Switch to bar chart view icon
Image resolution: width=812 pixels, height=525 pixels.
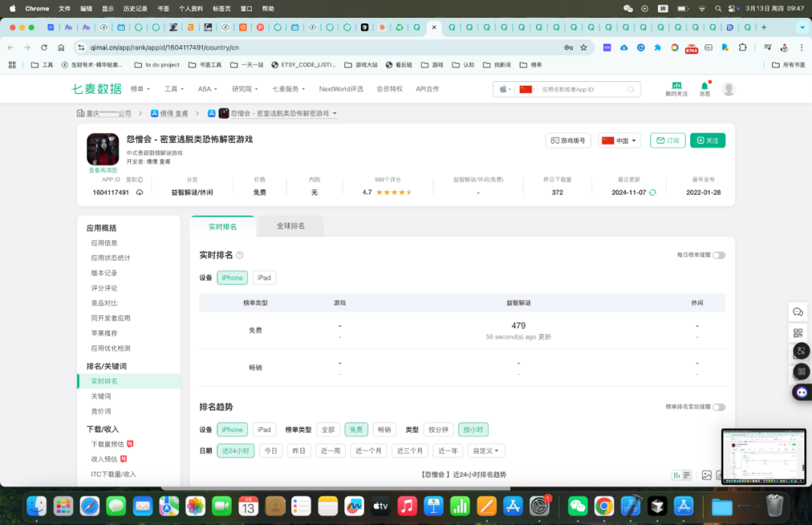click(677, 475)
